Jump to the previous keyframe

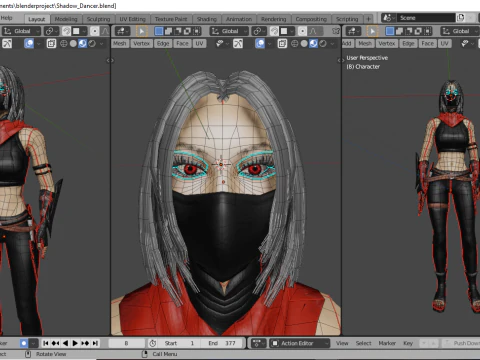click(55, 343)
